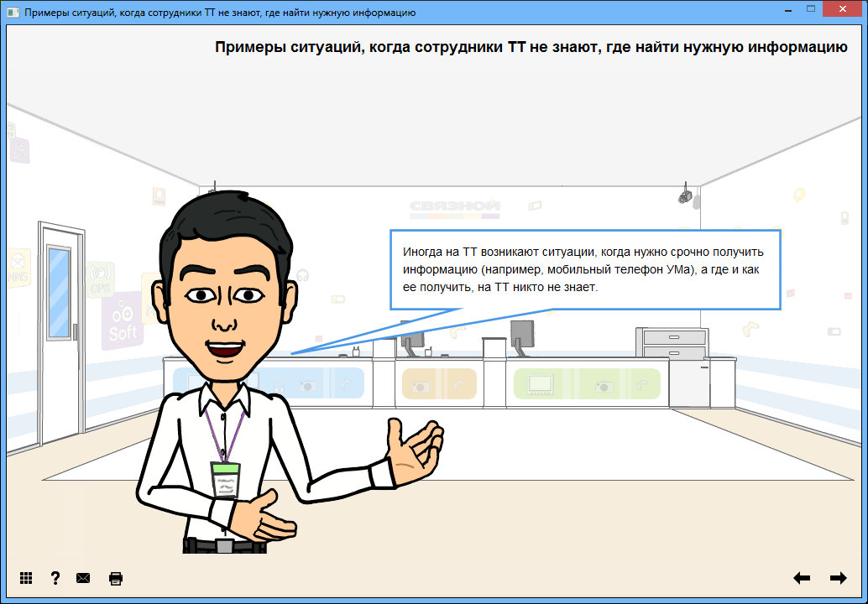Open the slide navigation grid menu

26,578
